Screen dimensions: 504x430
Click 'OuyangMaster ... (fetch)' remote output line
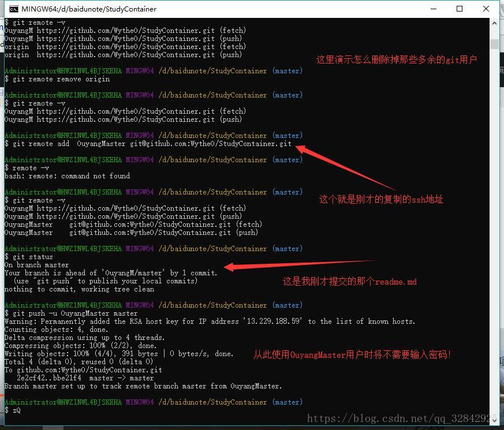pos(133,225)
